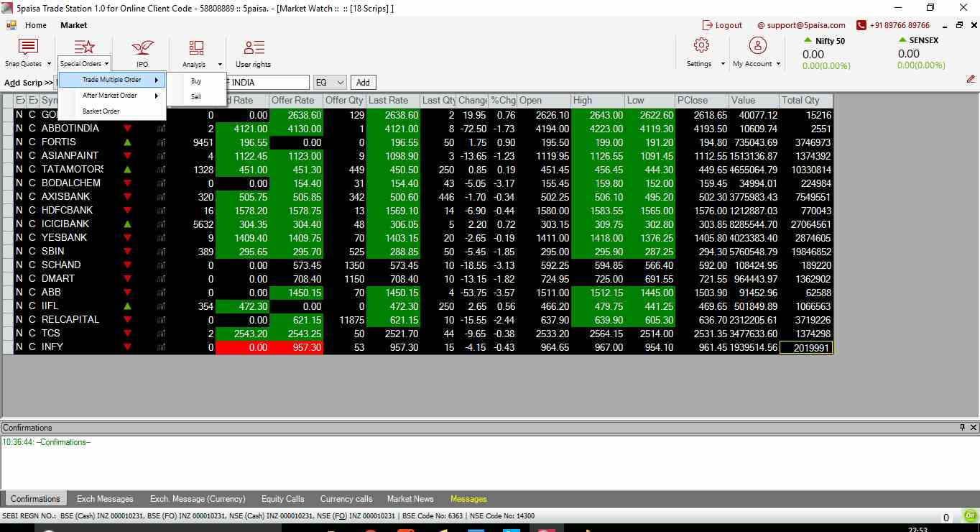Click the Logout link

click(722, 25)
